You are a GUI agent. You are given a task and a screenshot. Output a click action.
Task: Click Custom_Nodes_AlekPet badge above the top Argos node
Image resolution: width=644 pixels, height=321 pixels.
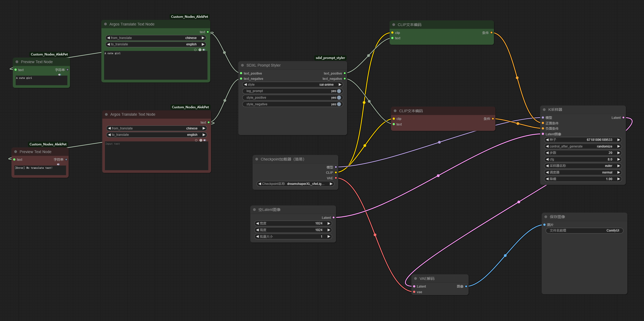pos(189,17)
